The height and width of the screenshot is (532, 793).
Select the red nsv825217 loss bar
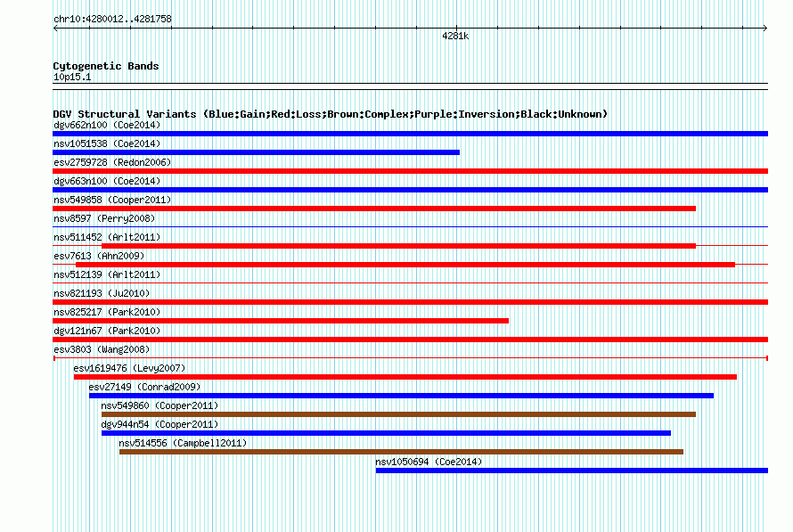pos(281,321)
